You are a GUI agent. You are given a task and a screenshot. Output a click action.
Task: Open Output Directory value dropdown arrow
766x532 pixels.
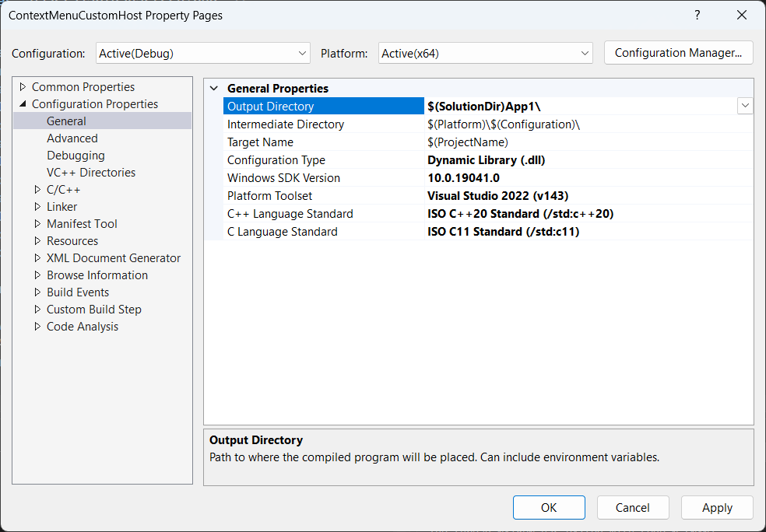[745, 106]
